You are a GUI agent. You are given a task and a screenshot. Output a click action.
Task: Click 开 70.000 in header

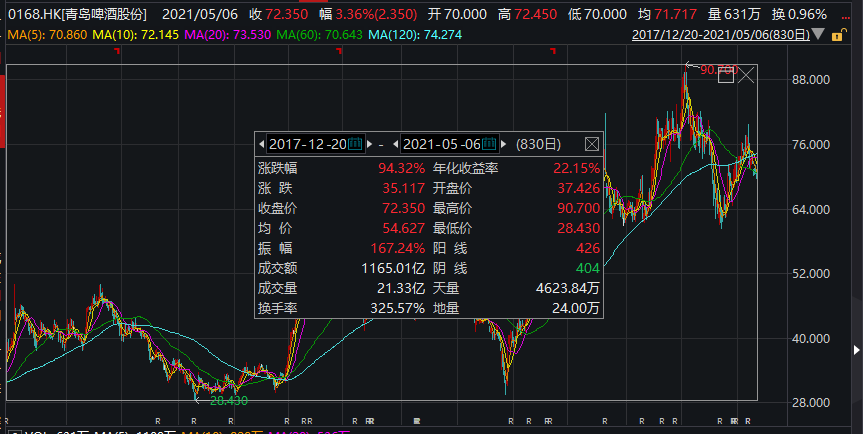[459, 14]
